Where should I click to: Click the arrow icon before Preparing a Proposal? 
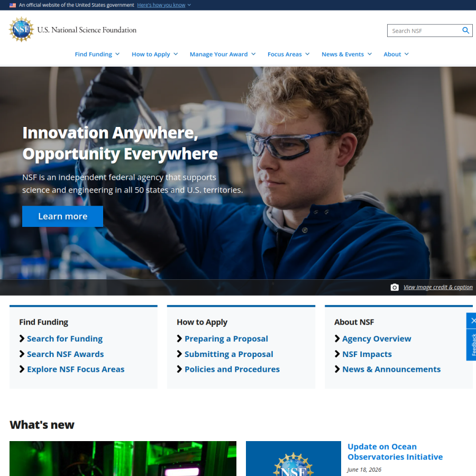(x=179, y=338)
